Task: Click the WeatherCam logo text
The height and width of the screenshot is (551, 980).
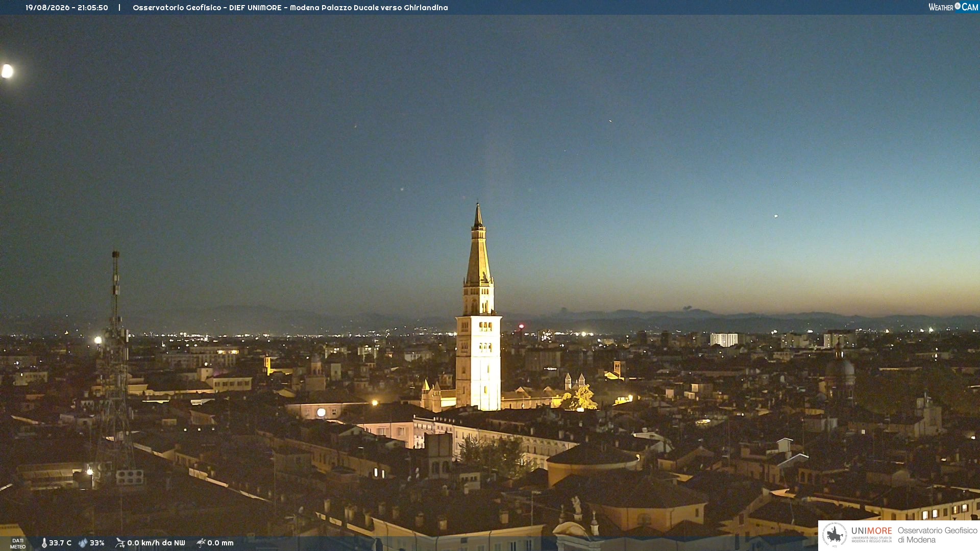Action: tap(953, 7)
